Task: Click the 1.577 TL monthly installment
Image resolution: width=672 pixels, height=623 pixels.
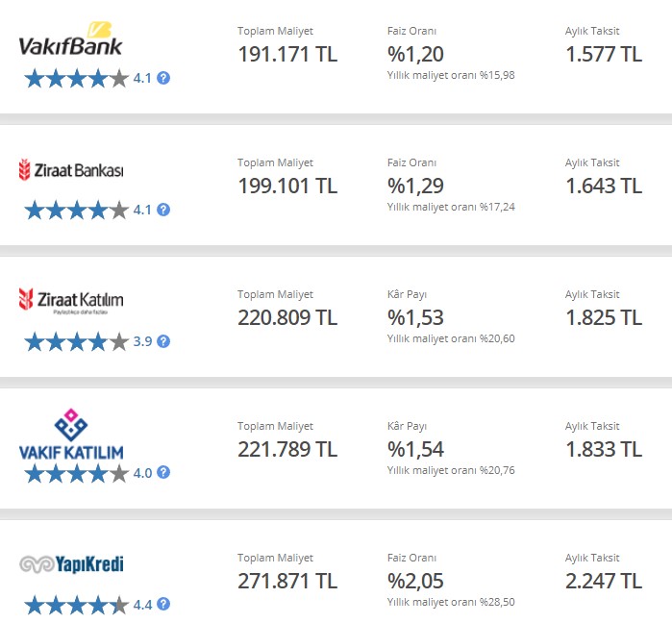Action: (604, 55)
